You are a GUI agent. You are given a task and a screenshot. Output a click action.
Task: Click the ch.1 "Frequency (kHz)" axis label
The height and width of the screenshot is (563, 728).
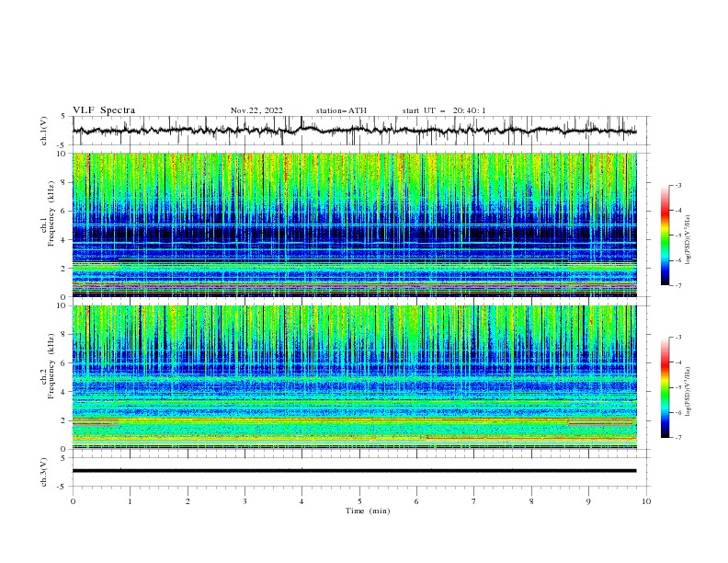pos(51,213)
